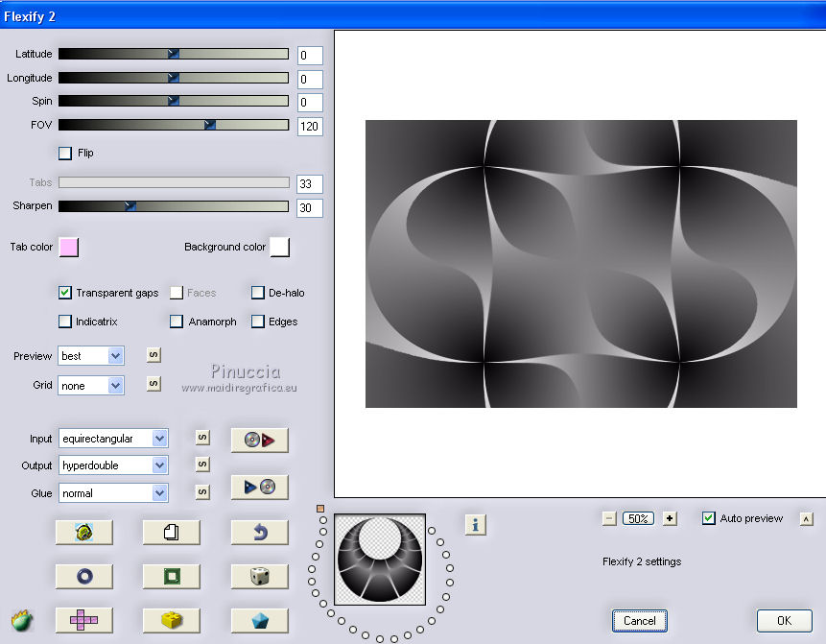This screenshot has height=644, width=826.
Task: Open the info button beside the thumbnail
Action: click(x=476, y=524)
